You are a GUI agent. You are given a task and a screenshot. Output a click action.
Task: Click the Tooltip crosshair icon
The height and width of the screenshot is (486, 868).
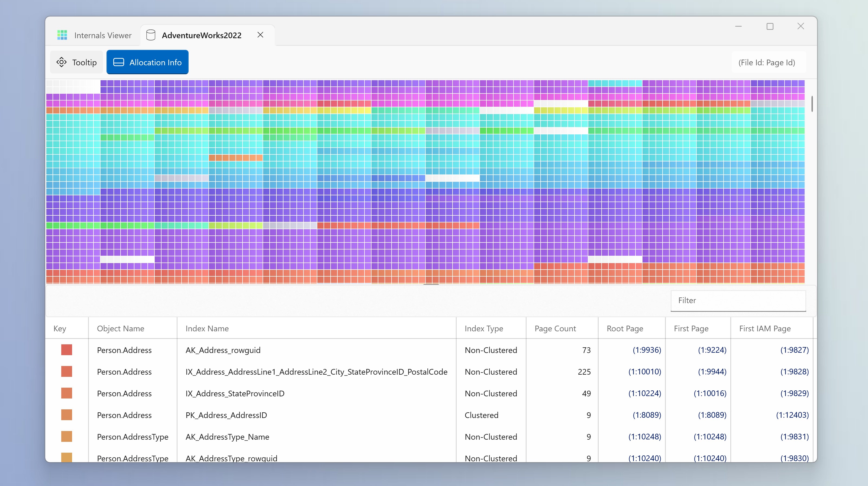(61, 62)
